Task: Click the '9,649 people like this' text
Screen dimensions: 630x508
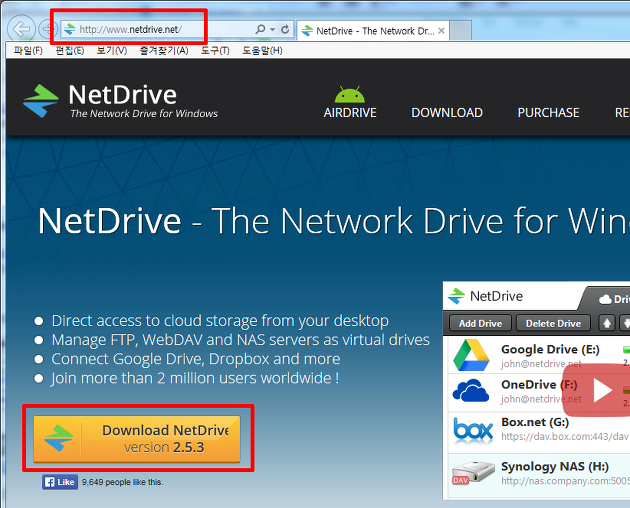Action: pyautogui.click(x=123, y=482)
